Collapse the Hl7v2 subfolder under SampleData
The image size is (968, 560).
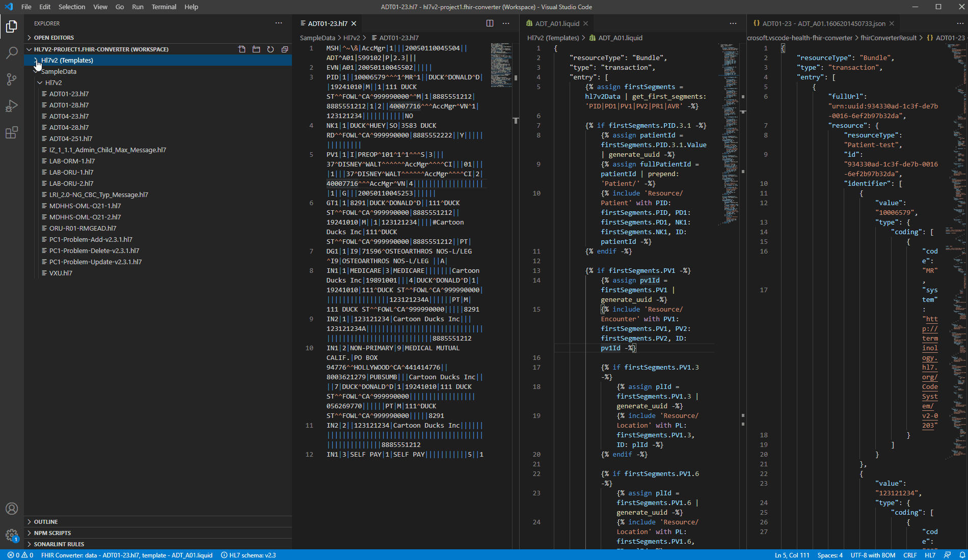click(158, 82)
